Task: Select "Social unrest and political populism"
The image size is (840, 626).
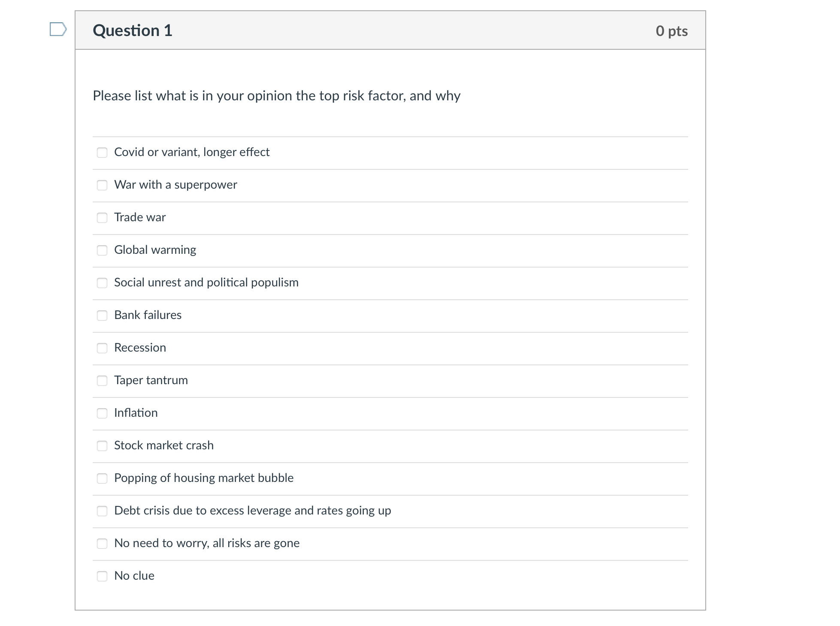Action: pos(102,283)
